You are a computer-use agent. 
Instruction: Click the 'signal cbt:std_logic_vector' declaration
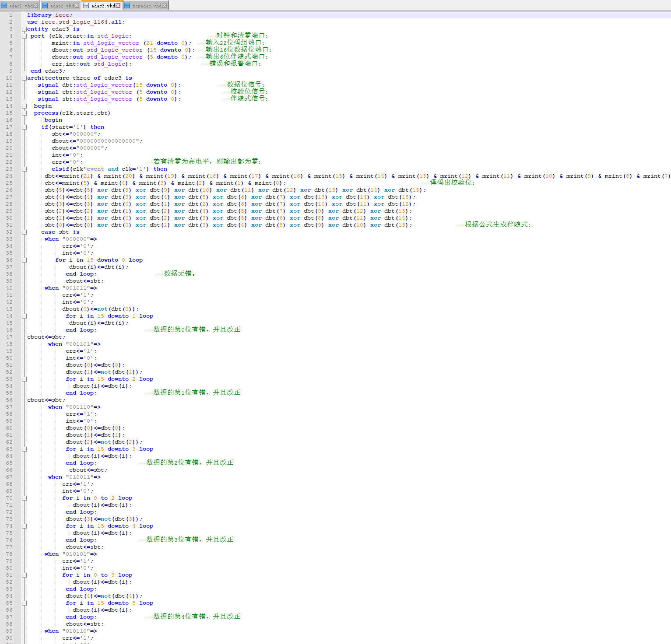point(109,92)
